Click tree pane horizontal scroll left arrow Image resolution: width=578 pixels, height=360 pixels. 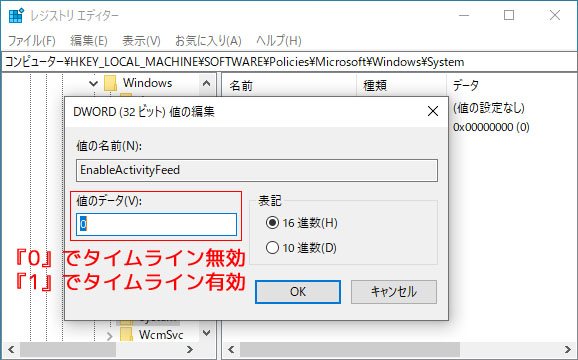coord(11,349)
